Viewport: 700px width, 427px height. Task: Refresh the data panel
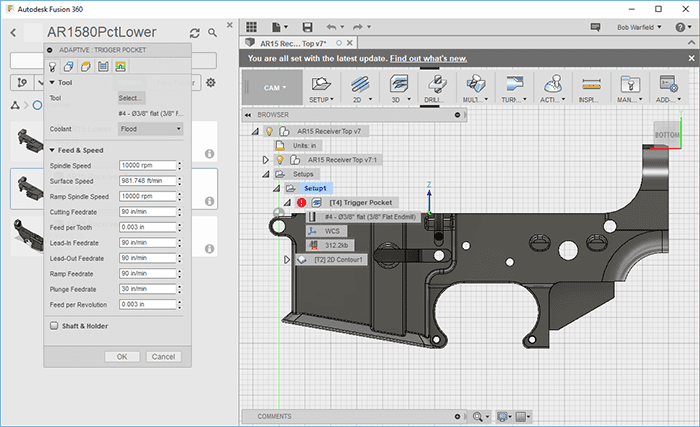pos(195,33)
